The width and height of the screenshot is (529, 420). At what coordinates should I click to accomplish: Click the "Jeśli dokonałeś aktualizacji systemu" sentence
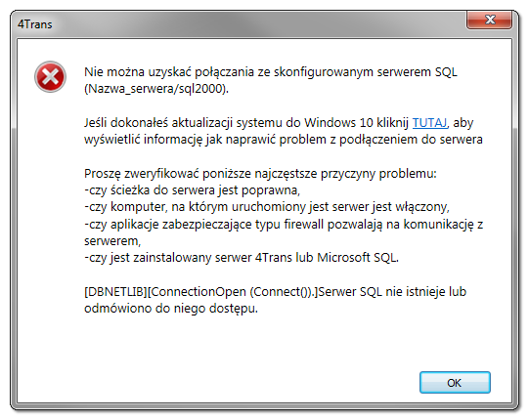(279, 123)
